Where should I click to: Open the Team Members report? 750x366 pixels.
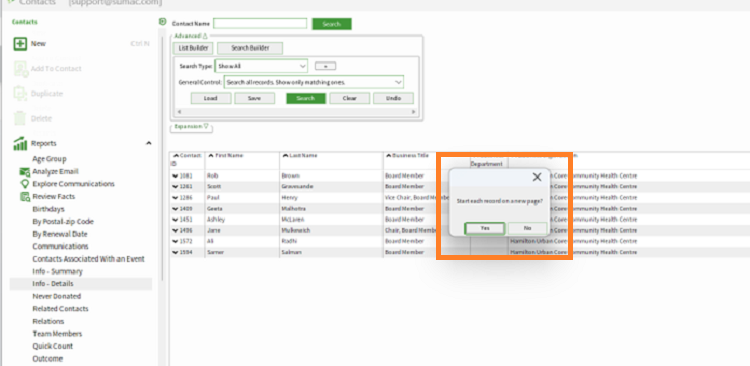(x=57, y=333)
